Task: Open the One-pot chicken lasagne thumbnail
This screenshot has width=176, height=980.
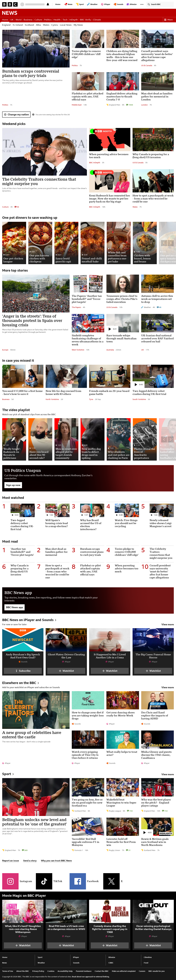Action: click(14, 243)
